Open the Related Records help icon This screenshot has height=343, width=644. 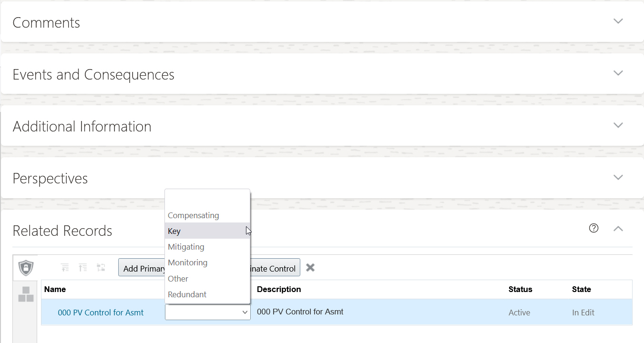click(593, 228)
